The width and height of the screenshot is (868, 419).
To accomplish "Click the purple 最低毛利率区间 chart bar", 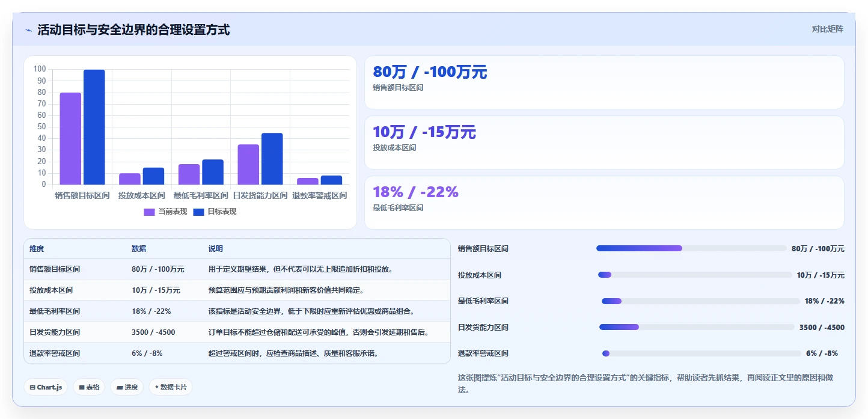I will click(x=189, y=174).
